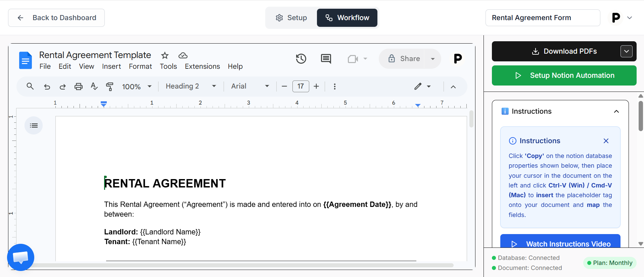
Task: Open the comments icon
Action: pos(326,59)
